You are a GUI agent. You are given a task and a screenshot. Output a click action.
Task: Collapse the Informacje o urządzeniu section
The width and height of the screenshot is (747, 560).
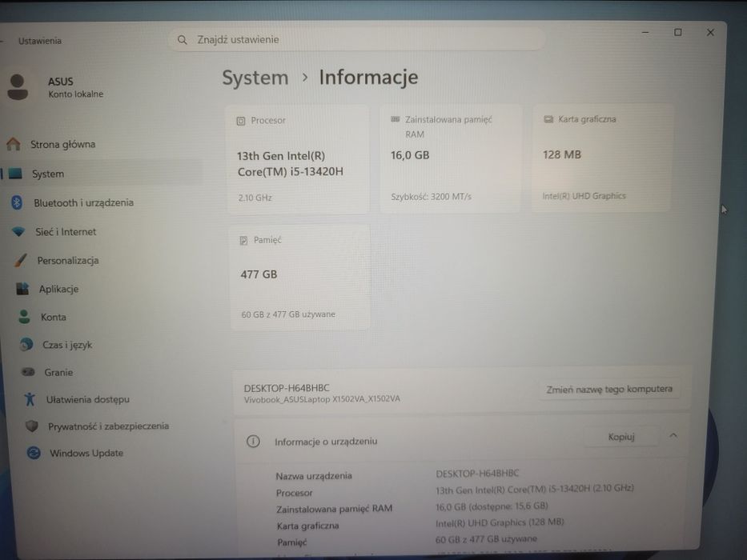[x=673, y=435]
